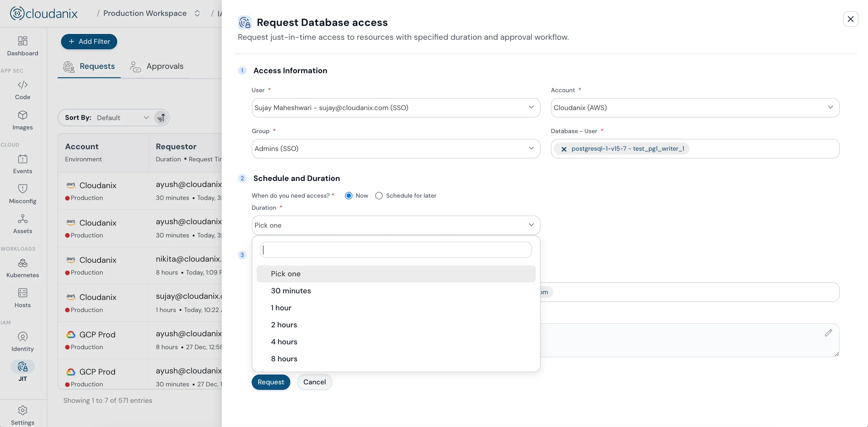Select the Hosts section in sidebar
The image size is (868, 427).
[x=22, y=298]
